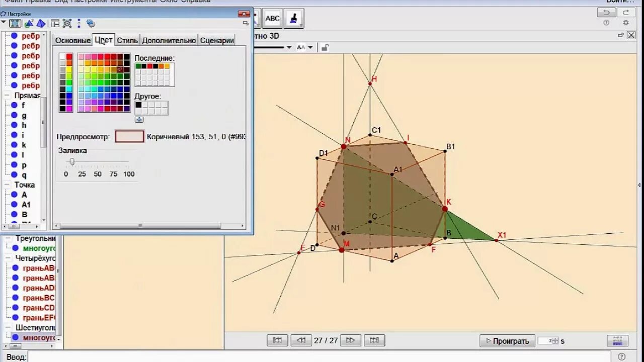This screenshot has height=362, width=644.
Task: Open the Graphics 2 settings icon
Action: [x=29, y=23]
